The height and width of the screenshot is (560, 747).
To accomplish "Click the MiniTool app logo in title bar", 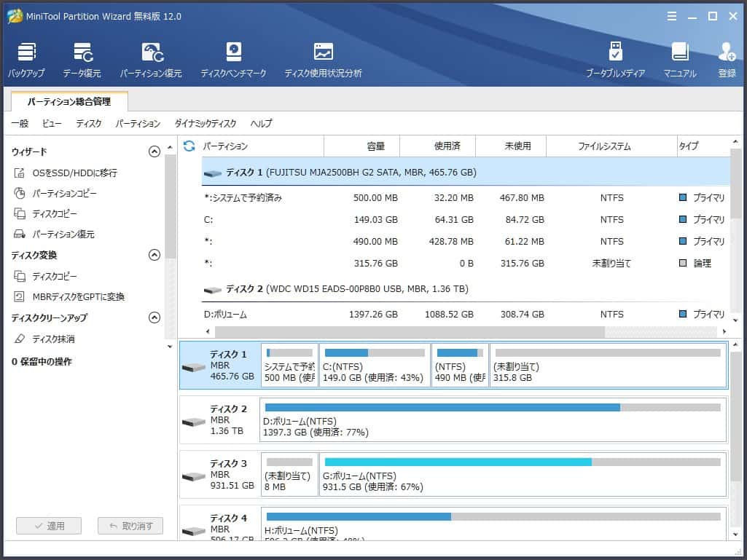I will 15,16.
